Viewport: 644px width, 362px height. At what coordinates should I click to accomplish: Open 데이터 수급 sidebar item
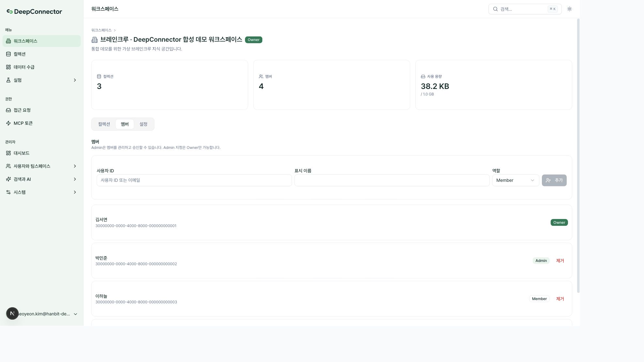(41, 67)
